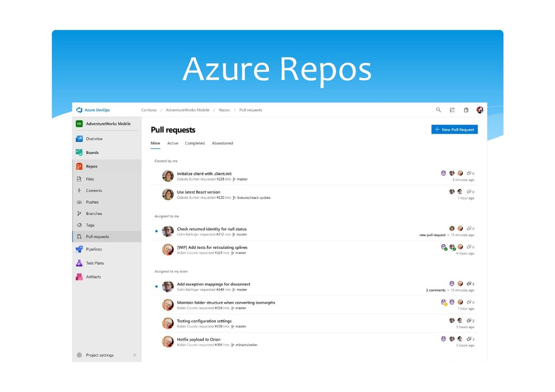Click 'new pull request' status text
555x392 pixels.
[432, 235]
